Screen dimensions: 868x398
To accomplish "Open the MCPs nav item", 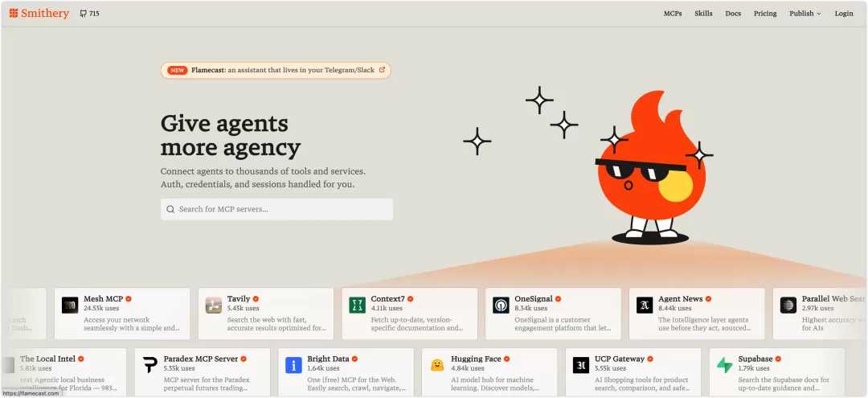I will (x=673, y=14).
